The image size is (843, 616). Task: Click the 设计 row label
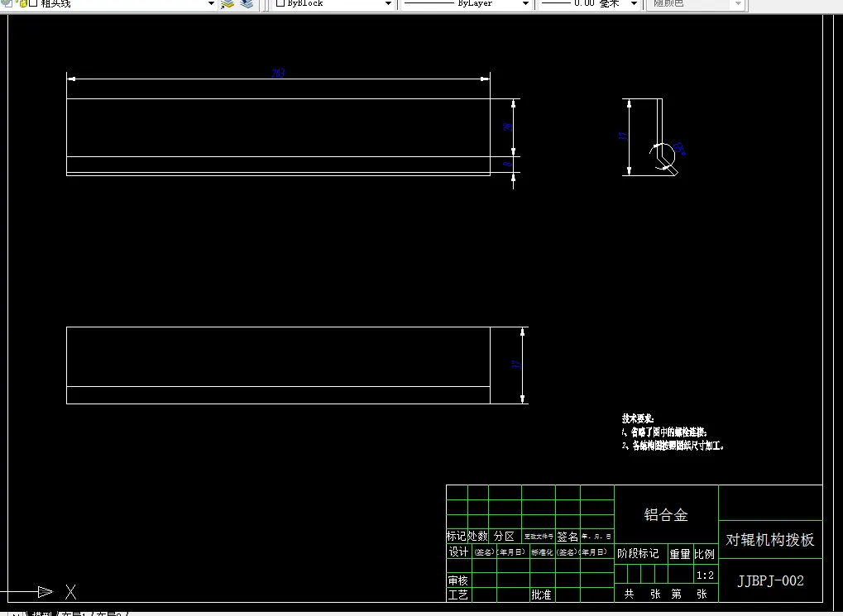click(x=458, y=552)
